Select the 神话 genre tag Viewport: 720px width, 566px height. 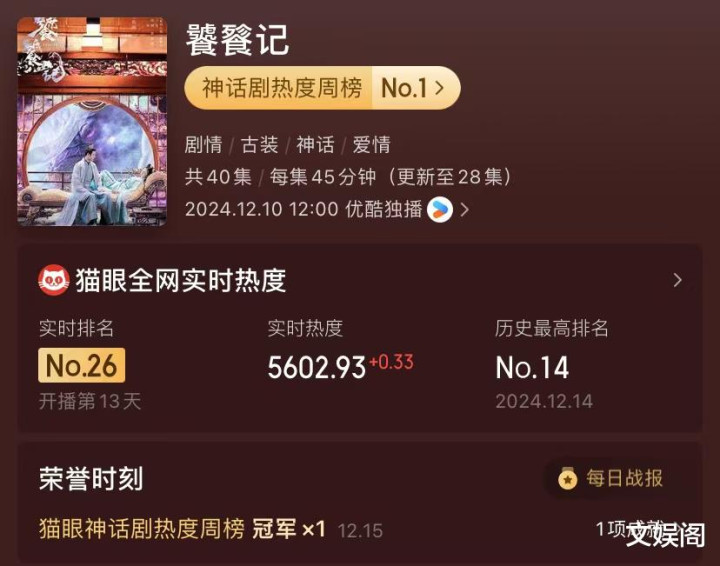click(x=315, y=145)
